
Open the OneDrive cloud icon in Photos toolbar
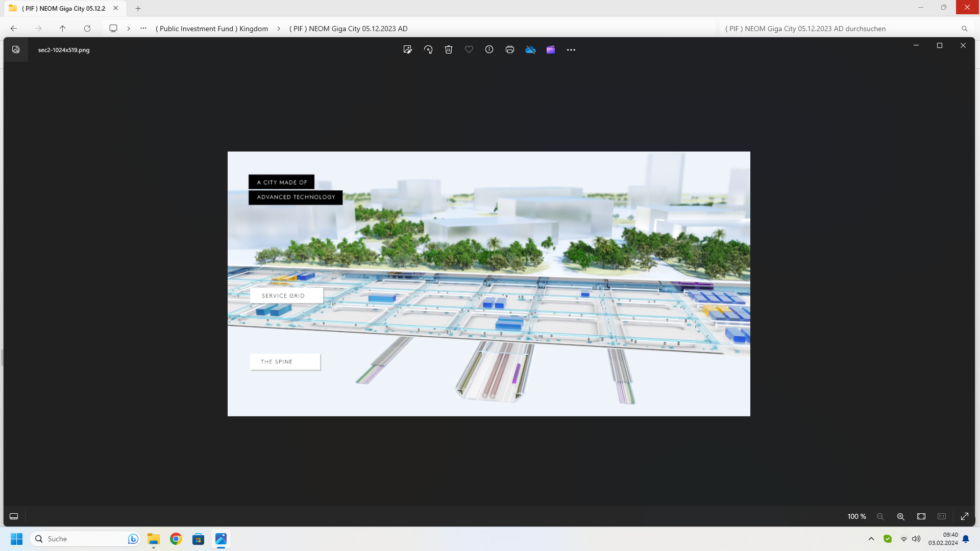click(530, 49)
